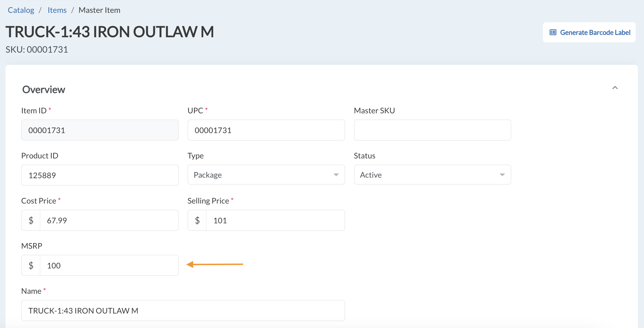Select the MSRP field showing 100
Viewport: 644px width, 328px height.
109,265
